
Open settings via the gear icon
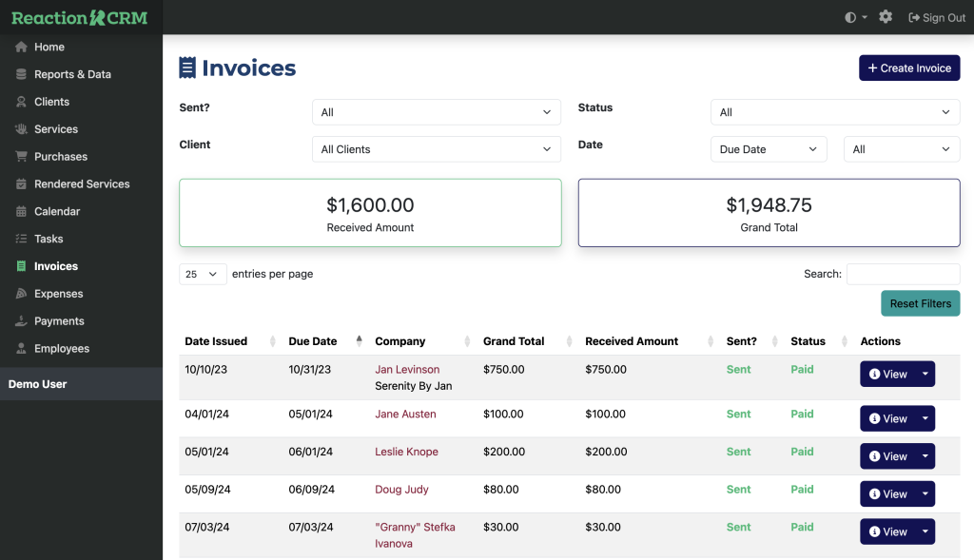pos(886,17)
